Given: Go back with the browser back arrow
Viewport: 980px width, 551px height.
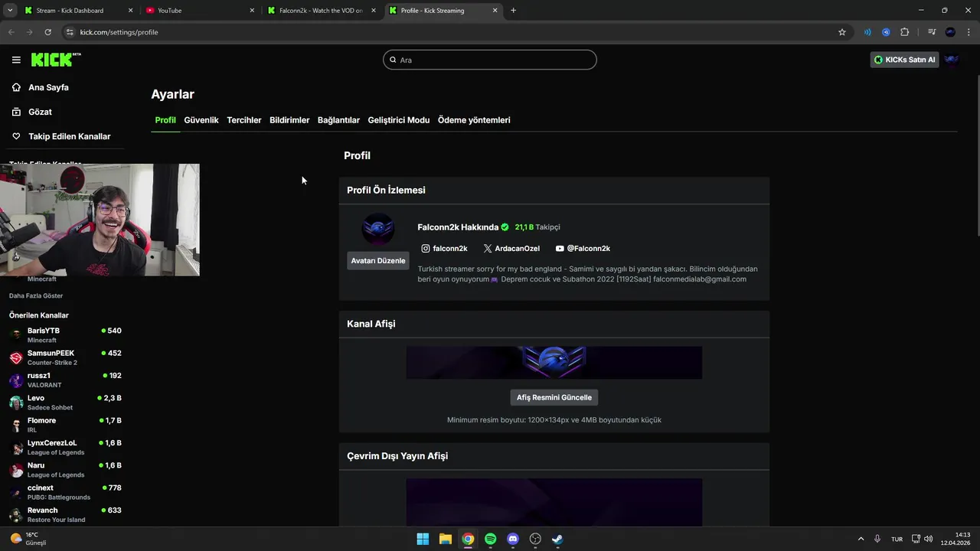Looking at the screenshot, I should tap(11, 32).
